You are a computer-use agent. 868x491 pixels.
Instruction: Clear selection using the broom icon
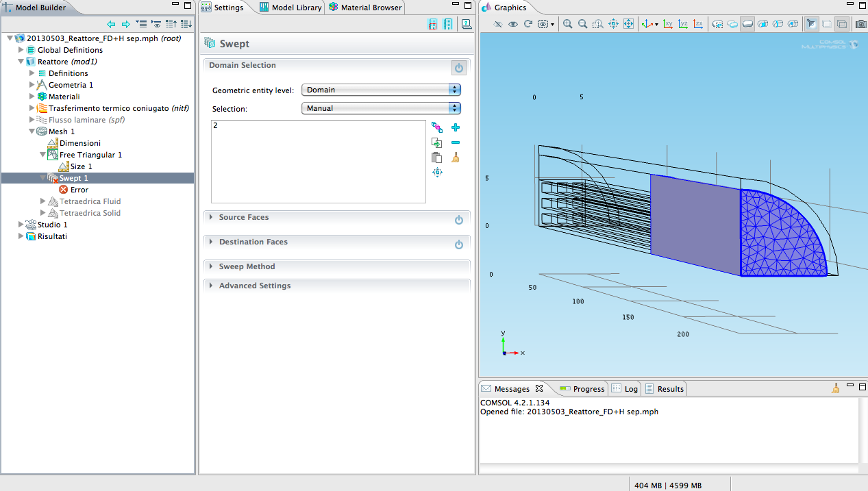coord(456,158)
